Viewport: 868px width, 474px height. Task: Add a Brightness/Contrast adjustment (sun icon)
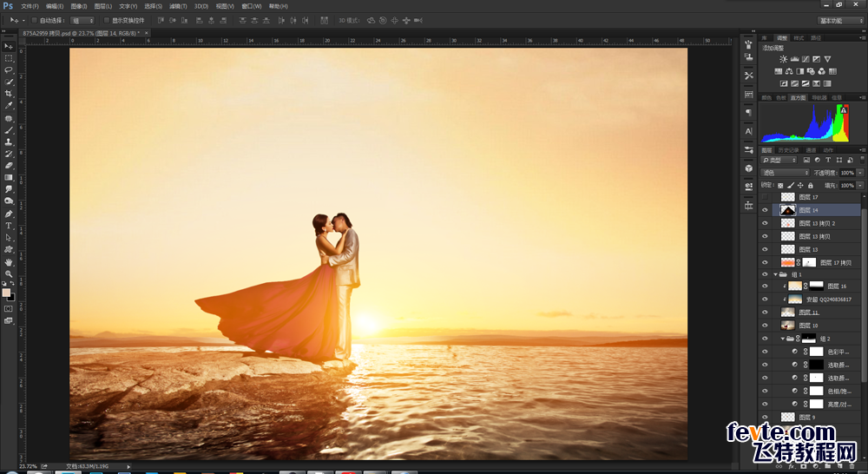click(783, 59)
